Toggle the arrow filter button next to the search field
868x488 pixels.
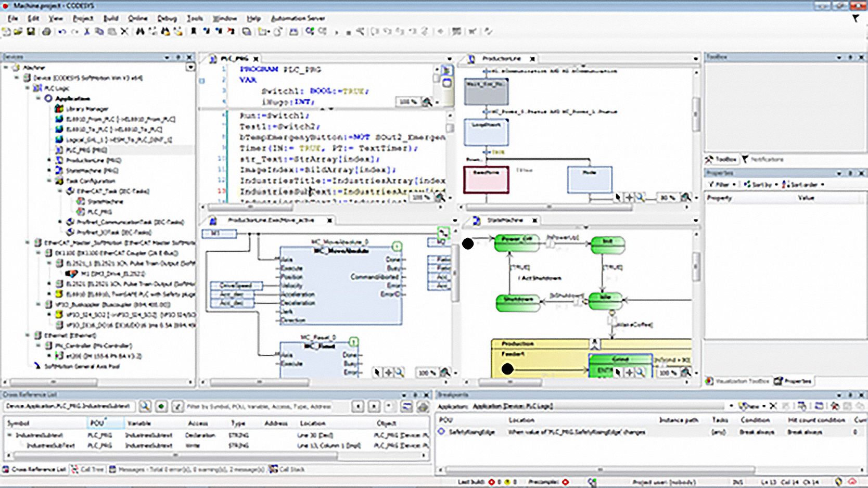[178, 406]
